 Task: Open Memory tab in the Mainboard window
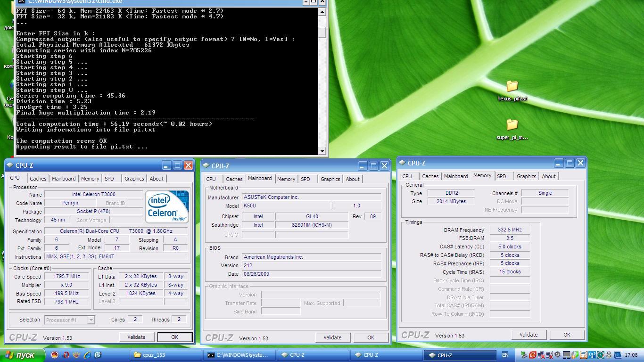pyautogui.click(x=286, y=179)
